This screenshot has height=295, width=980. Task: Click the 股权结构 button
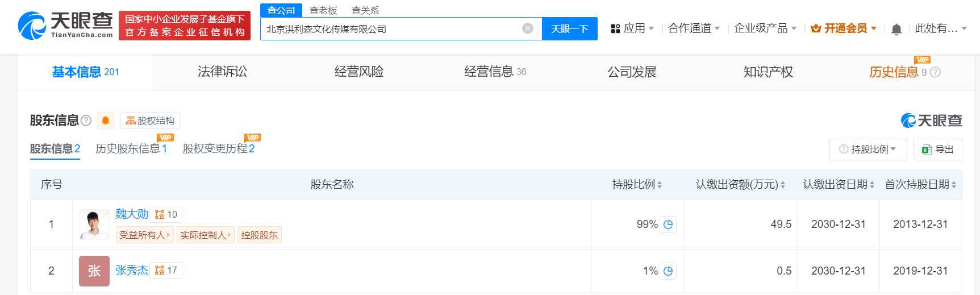click(150, 121)
